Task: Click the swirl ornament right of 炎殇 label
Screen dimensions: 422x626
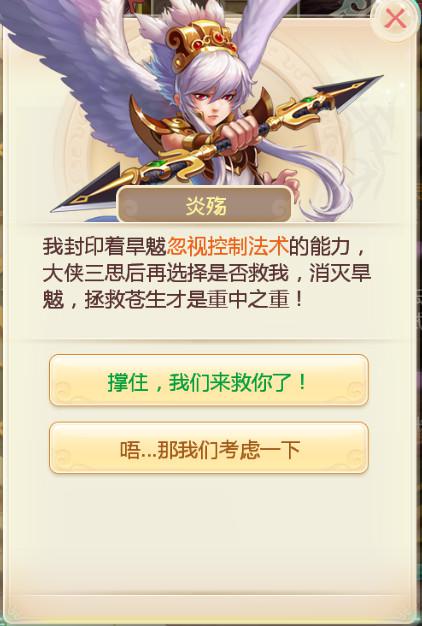Action: 279,206
